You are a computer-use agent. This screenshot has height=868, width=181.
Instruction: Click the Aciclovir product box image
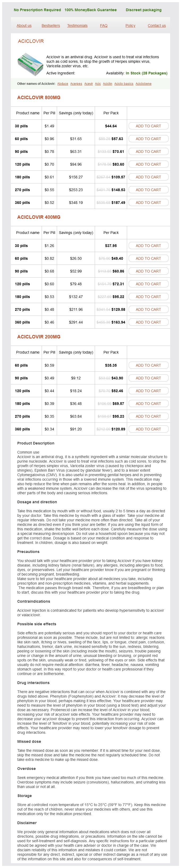click(30, 64)
